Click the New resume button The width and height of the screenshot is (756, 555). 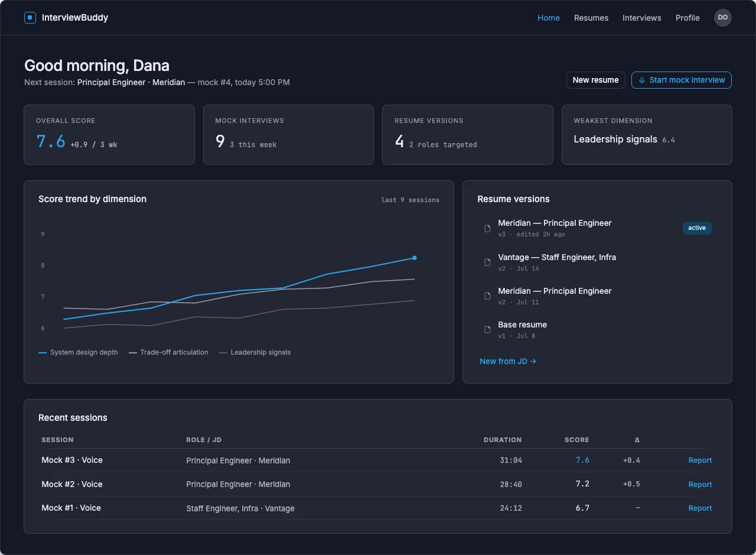(x=596, y=80)
